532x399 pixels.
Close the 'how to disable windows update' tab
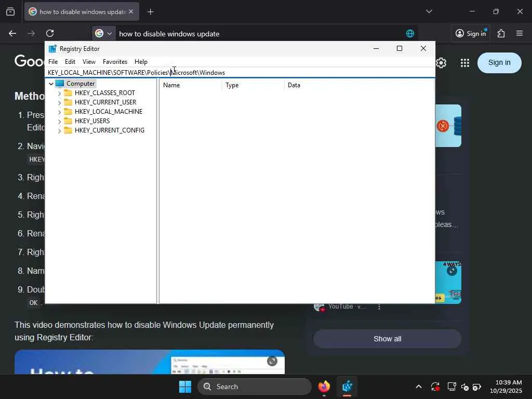pos(131,11)
